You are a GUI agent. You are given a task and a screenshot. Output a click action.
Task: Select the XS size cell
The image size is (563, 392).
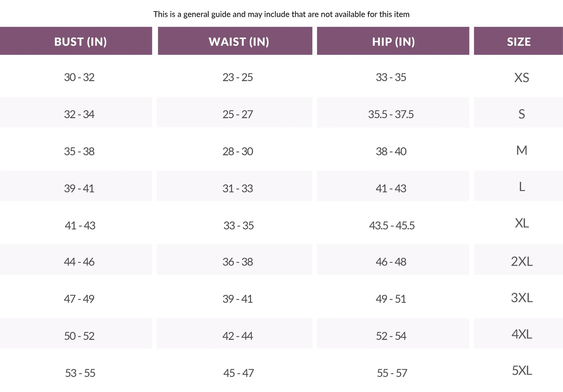pyautogui.click(x=522, y=78)
